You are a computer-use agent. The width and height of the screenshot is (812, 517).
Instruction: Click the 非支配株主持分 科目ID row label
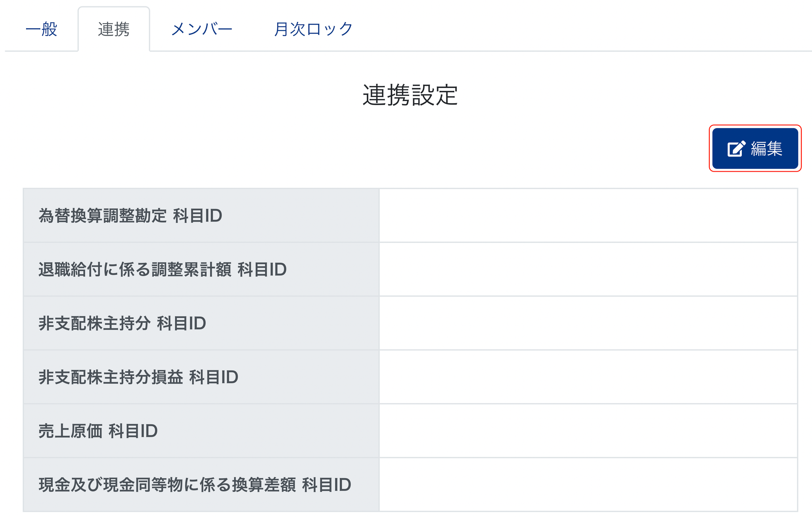coord(122,323)
